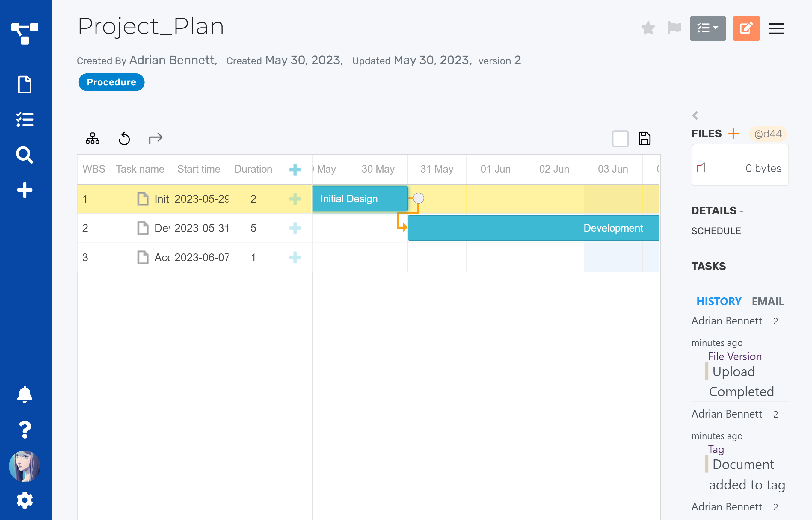The image size is (812, 520).
Task: Click the Gantt save floppy icon
Action: tap(644, 138)
